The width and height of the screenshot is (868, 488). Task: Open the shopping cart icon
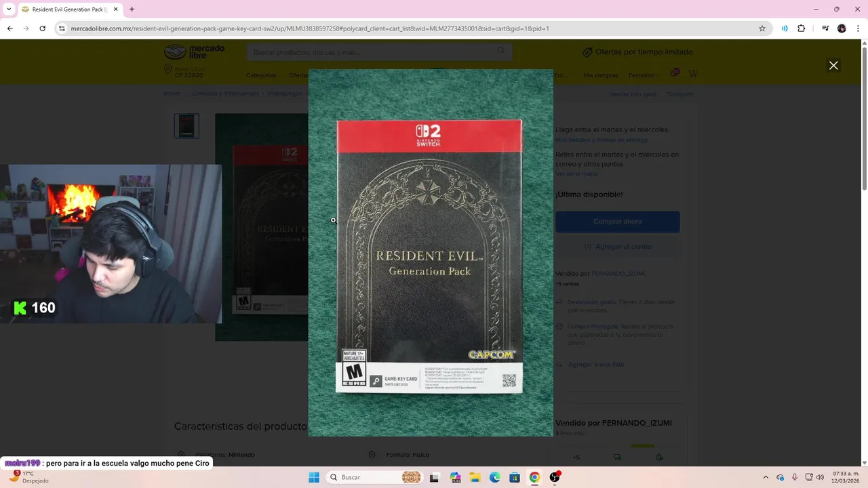pos(692,74)
